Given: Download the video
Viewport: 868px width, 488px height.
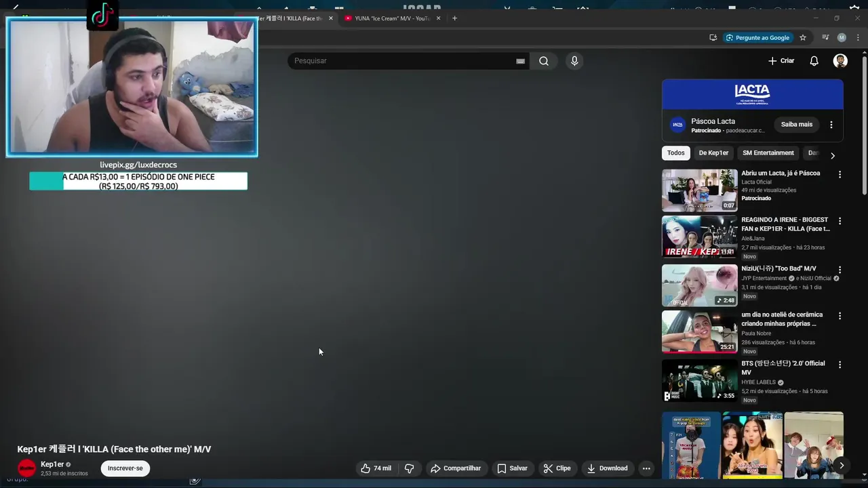Looking at the screenshot, I should 607,468.
